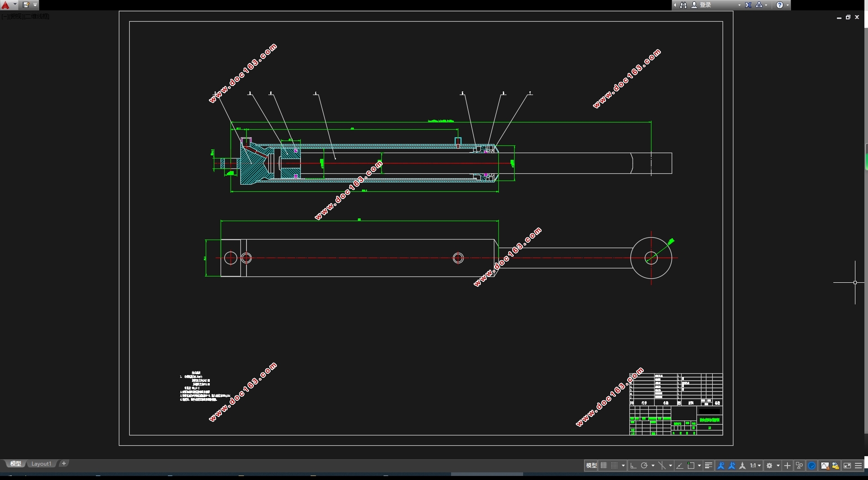This screenshot has width=868, height=480.
Task: Expand object snap options dropdown
Action: (699, 466)
